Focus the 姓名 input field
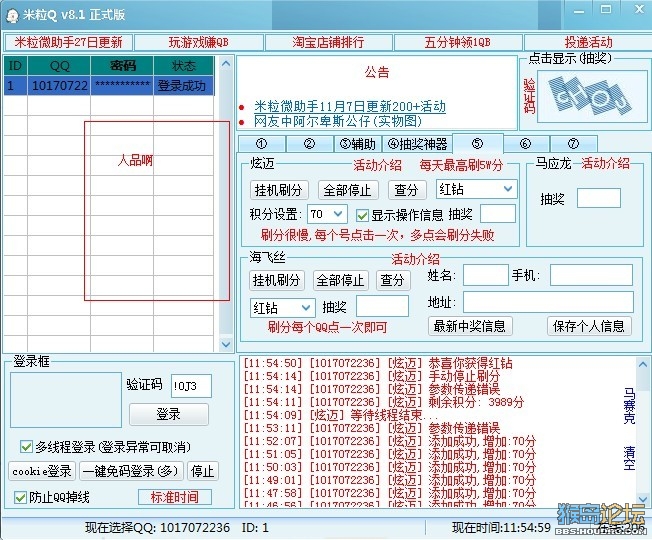 click(486, 275)
